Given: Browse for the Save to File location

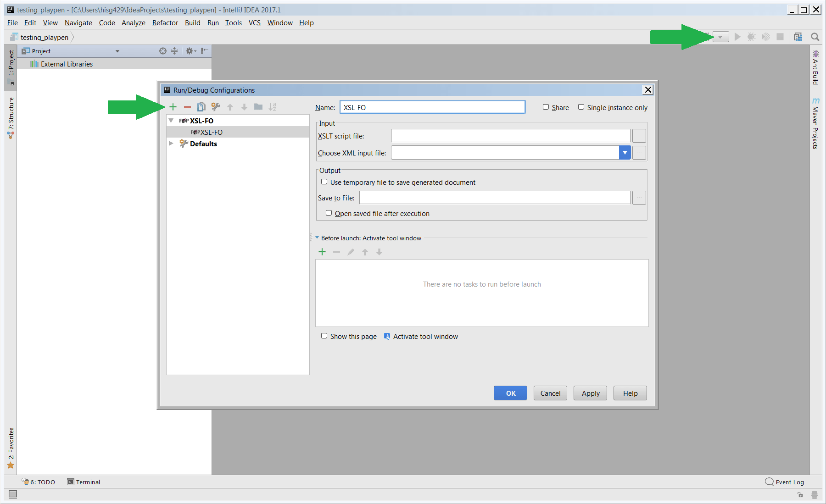Looking at the screenshot, I should pos(639,198).
